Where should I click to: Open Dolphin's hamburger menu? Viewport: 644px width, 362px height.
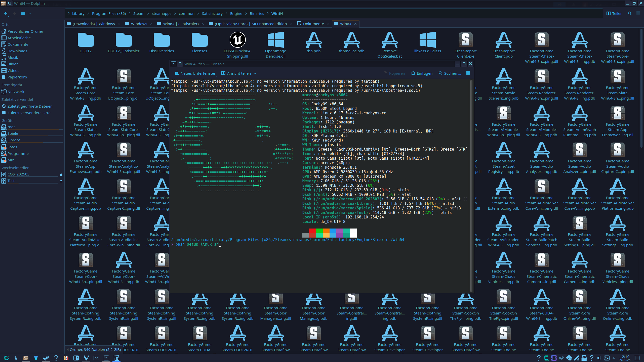[638, 13]
